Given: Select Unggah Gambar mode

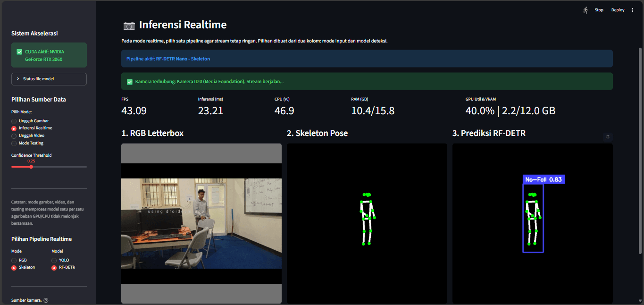Looking at the screenshot, I should pyautogui.click(x=30, y=121).
